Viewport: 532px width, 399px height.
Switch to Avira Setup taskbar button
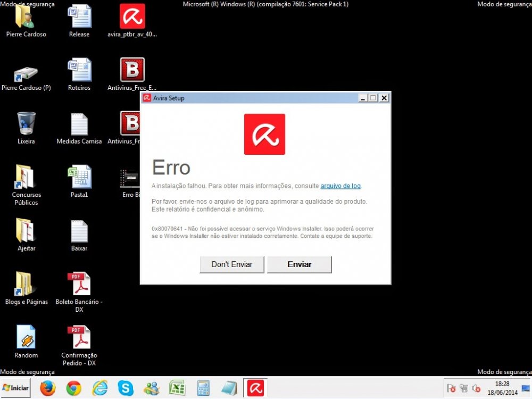coord(255,388)
